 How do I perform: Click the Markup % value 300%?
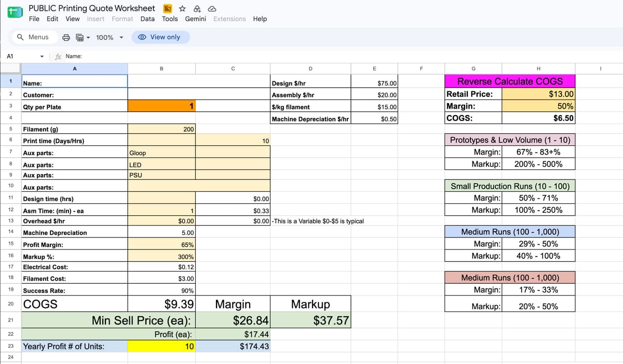(x=161, y=257)
